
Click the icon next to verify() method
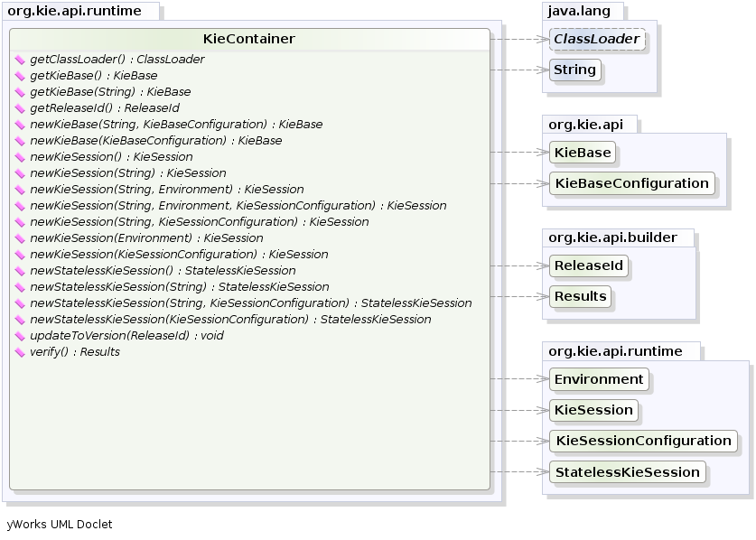(22, 351)
